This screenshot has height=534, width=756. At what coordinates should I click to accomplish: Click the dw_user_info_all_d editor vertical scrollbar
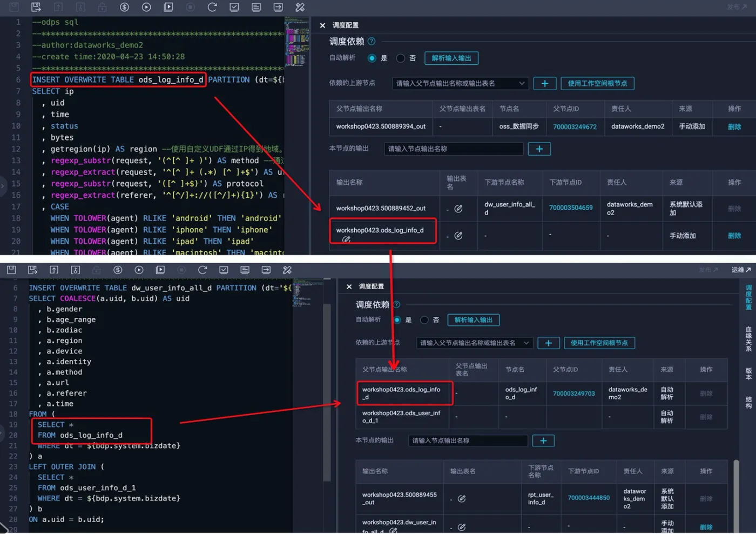tap(327, 392)
